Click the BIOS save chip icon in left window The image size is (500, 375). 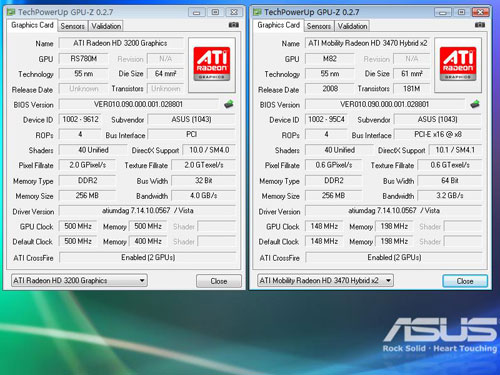click(x=229, y=104)
